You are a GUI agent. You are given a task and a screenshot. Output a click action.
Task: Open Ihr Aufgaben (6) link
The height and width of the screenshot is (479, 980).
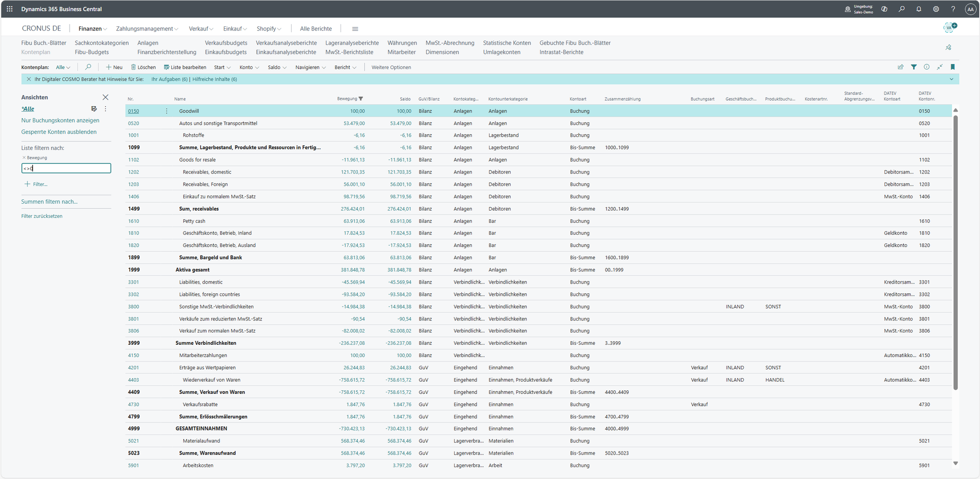pyautogui.click(x=169, y=79)
